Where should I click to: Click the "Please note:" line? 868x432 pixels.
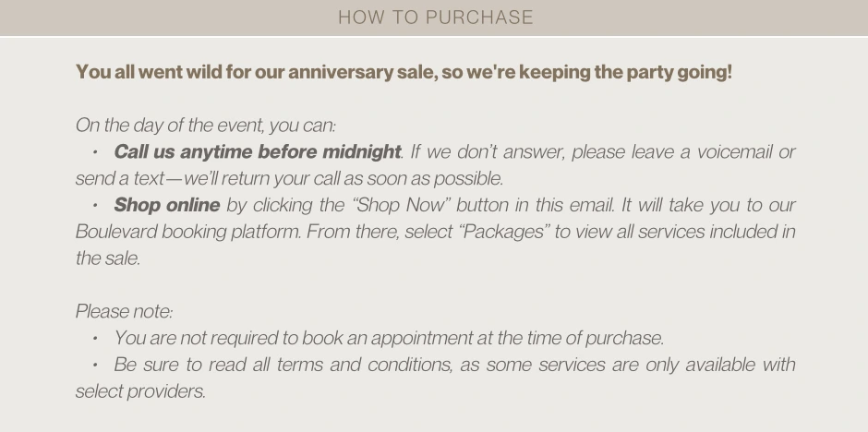(x=125, y=311)
